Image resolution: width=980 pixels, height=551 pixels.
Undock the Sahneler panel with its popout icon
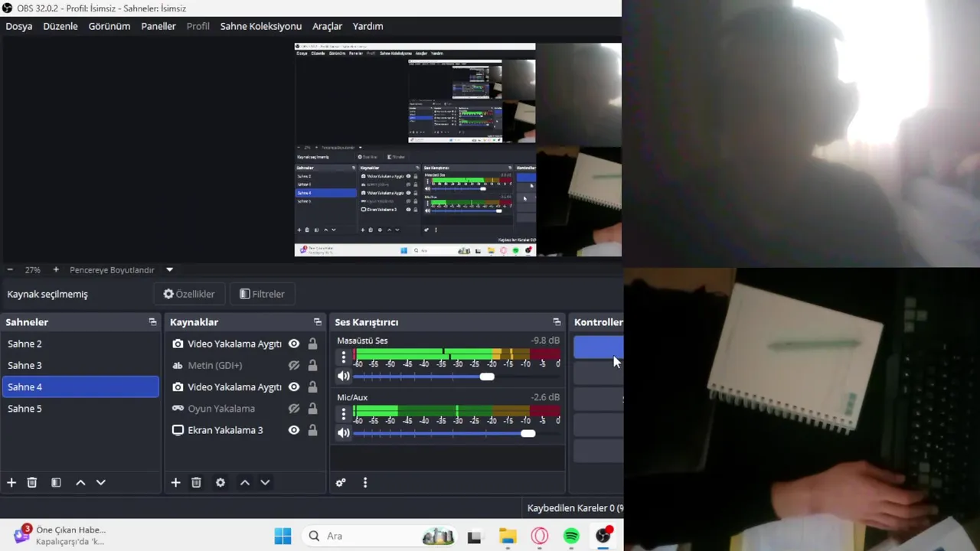point(152,322)
